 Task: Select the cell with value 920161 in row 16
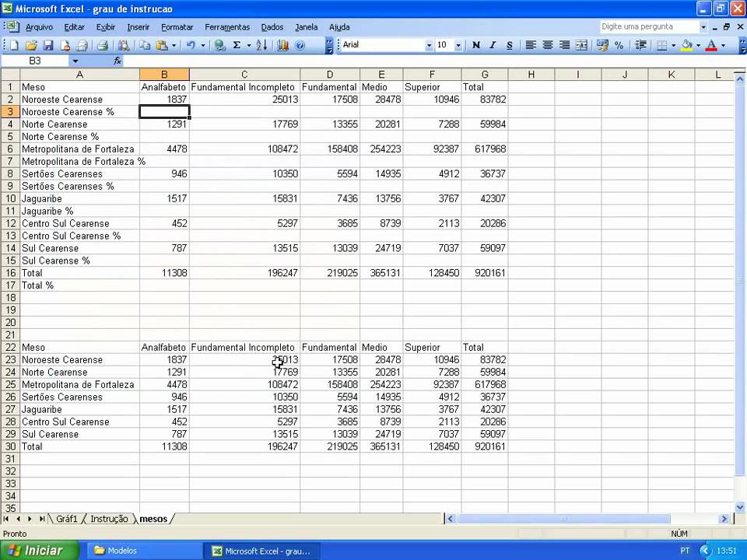[485, 273]
